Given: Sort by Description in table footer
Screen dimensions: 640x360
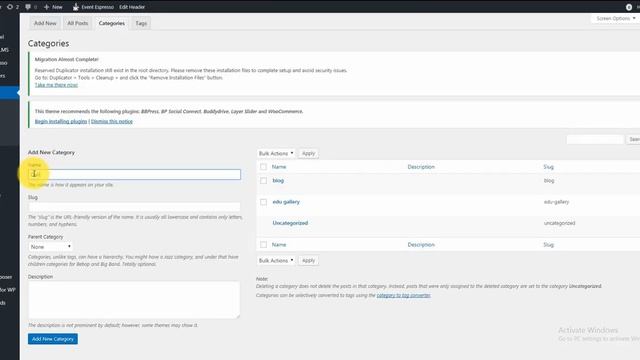Looking at the screenshot, I should click(421, 245).
